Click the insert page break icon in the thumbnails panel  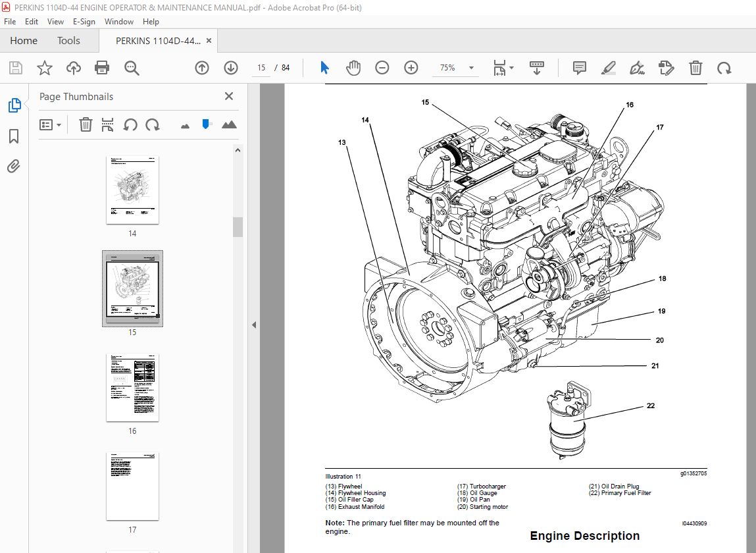tap(107, 124)
